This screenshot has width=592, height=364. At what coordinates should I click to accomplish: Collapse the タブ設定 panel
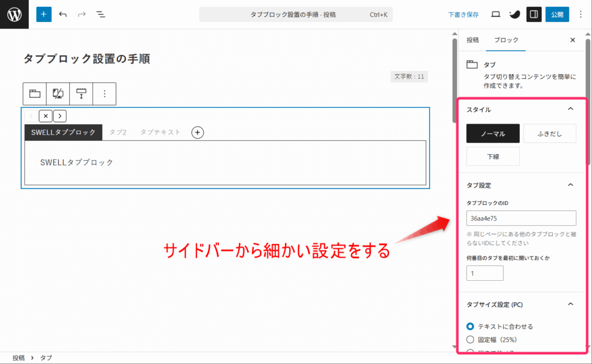pyautogui.click(x=571, y=185)
